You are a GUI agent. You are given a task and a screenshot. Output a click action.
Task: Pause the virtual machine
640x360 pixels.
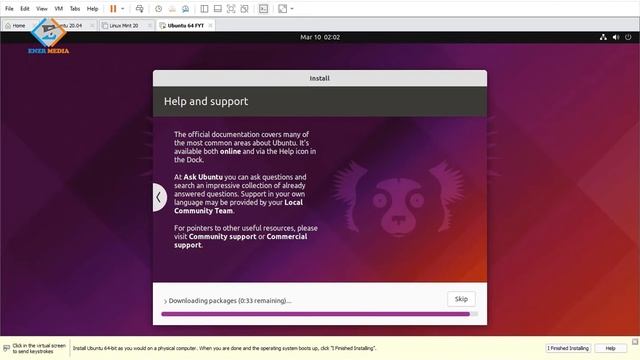click(113, 9)
